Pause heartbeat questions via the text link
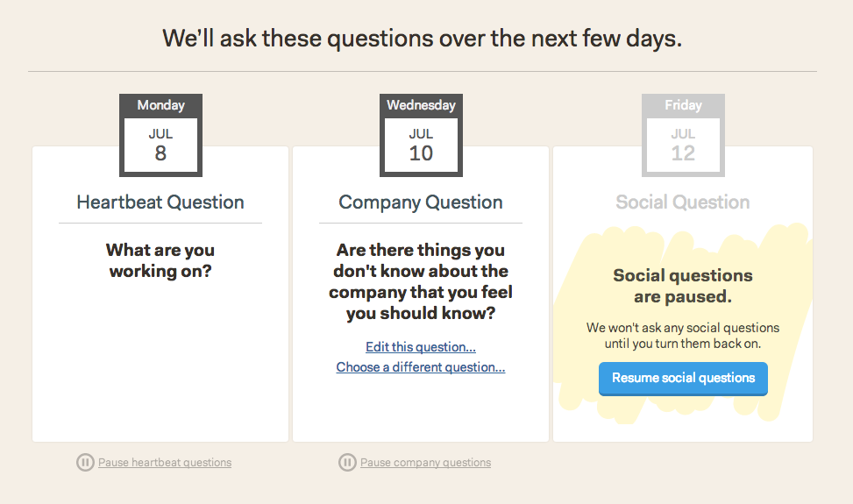This screenshot has height=504, width=853. pos(165,463)
